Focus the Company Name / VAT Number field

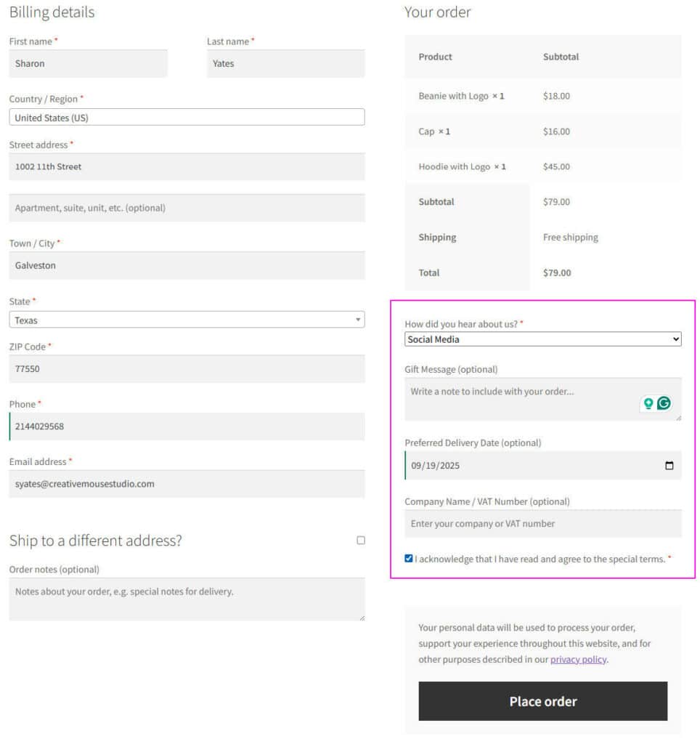click(542, 524)
